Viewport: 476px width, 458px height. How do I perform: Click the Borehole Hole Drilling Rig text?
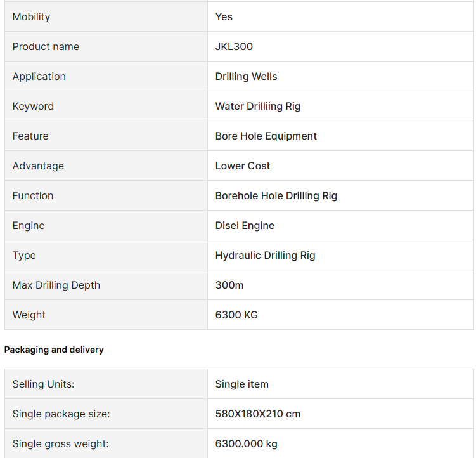point(276,195)
